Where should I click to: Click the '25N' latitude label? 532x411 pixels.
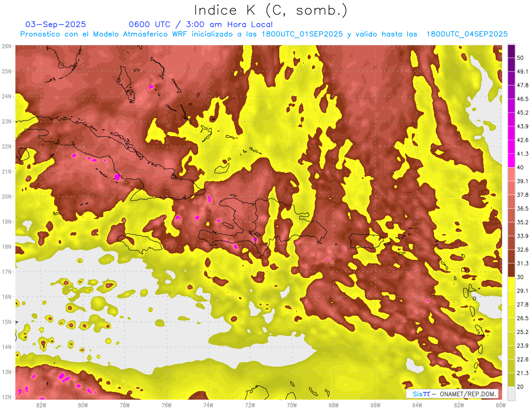(x=7, y=71)
